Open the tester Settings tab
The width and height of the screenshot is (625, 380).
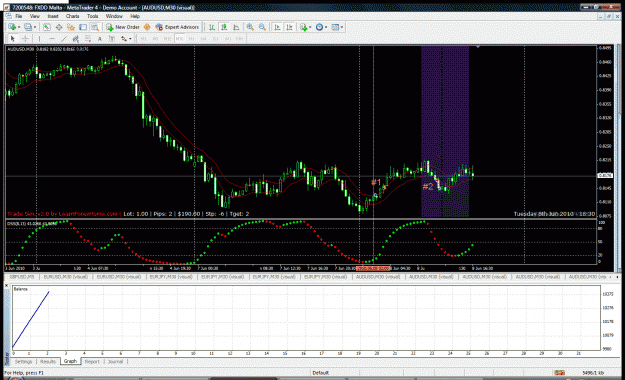pyautogui.click(x=24, y=362)
